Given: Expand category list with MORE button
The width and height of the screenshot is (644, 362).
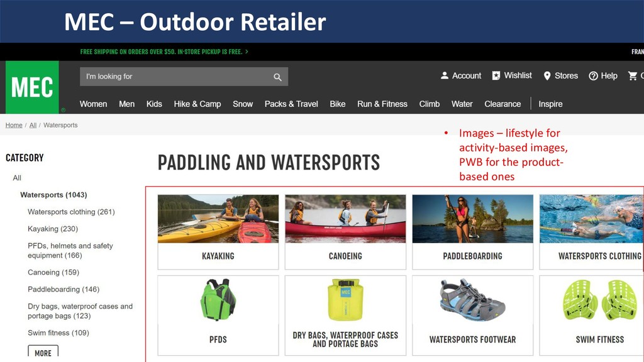Looking at the screenshot, I should (x=43, y=352).
